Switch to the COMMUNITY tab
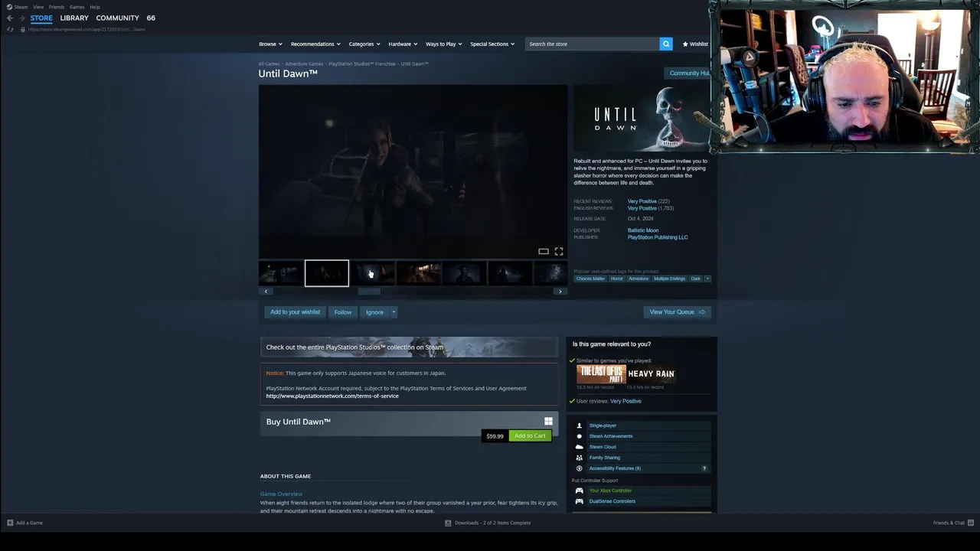Screen dimensions: 980x551 coord(117,18)
